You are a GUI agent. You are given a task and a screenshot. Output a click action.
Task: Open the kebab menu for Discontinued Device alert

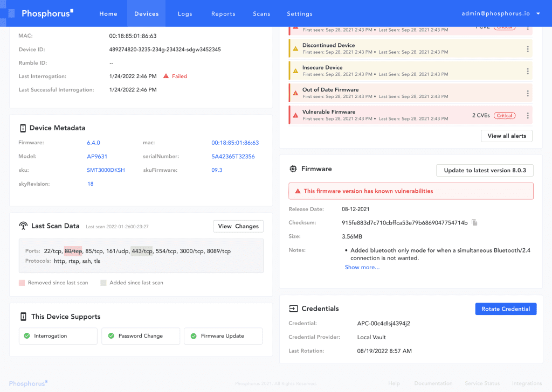point(527,48)
